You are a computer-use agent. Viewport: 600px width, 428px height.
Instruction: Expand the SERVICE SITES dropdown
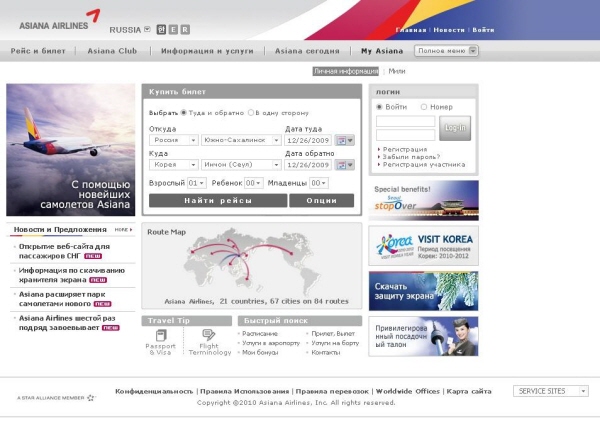550,391
